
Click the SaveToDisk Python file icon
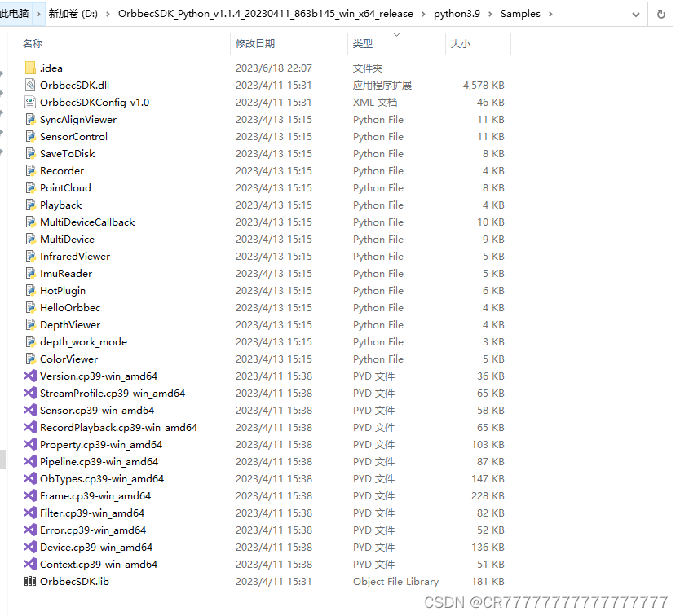tap(30, 153)
